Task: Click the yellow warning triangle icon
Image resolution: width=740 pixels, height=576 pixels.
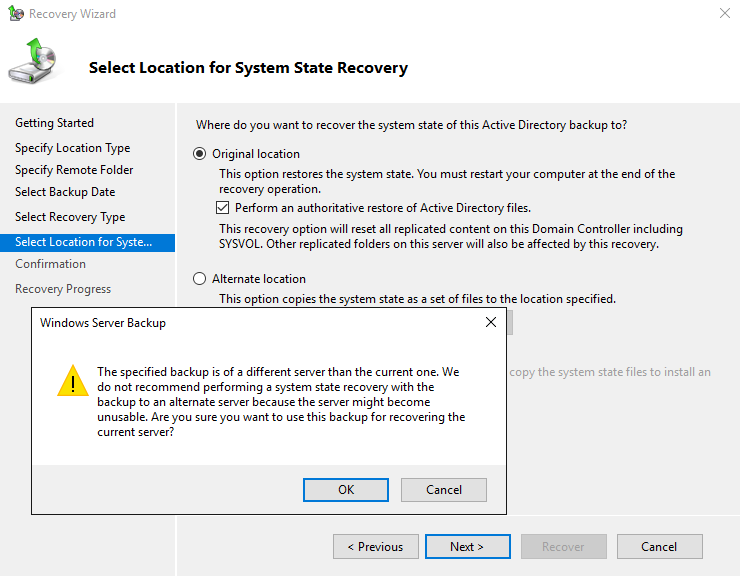Action: pyautogui.click(x=72, y=382)
